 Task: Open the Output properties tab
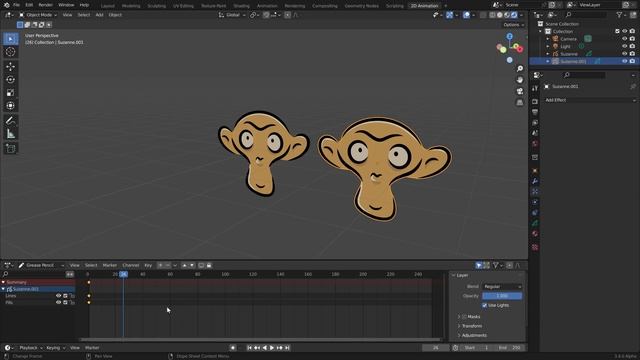pos(535,112)
